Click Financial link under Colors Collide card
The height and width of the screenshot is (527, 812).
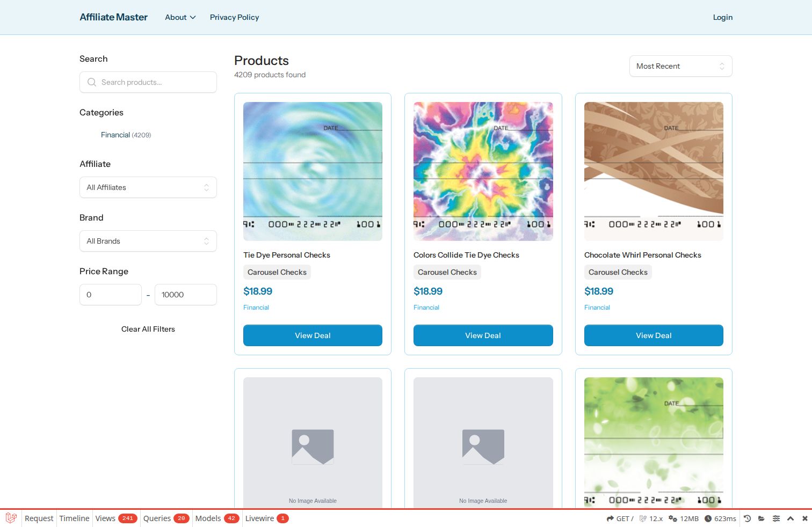(426, 308)
